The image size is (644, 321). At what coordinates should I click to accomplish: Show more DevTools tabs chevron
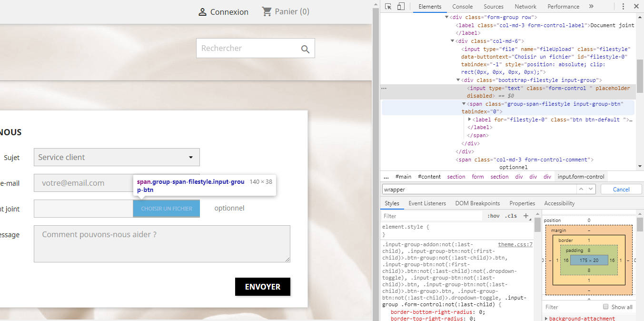(x=591, y=7)
